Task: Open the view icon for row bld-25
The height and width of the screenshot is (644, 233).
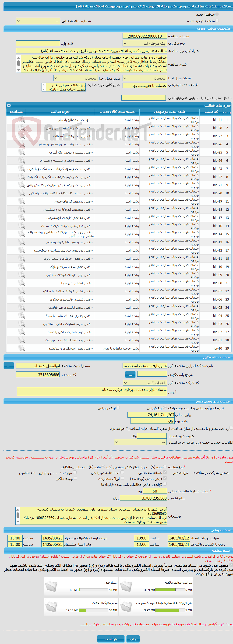Action: [x=22, y=152]
